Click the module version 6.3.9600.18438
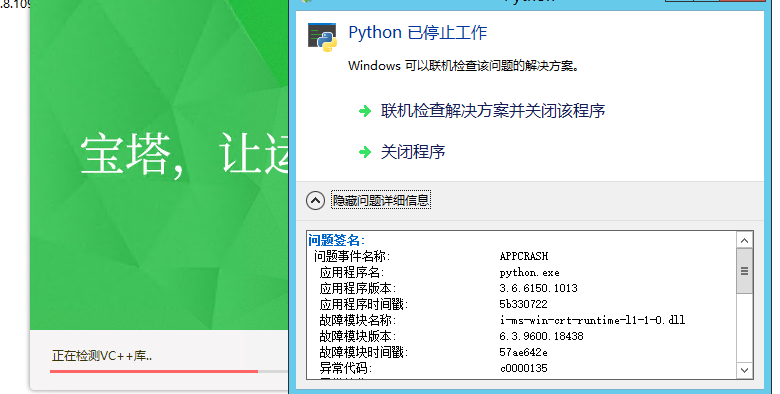Viewport: 780px width, 394px height. [x=541, y=336]
